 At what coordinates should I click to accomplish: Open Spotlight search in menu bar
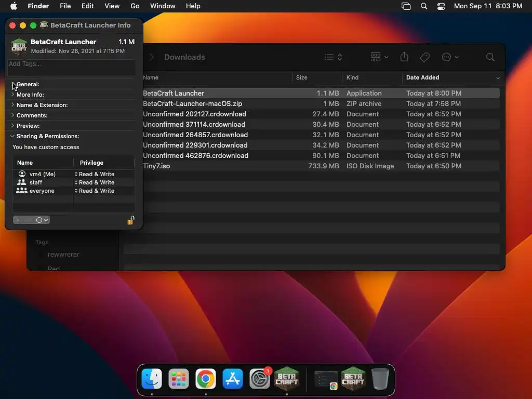point(424,6)
